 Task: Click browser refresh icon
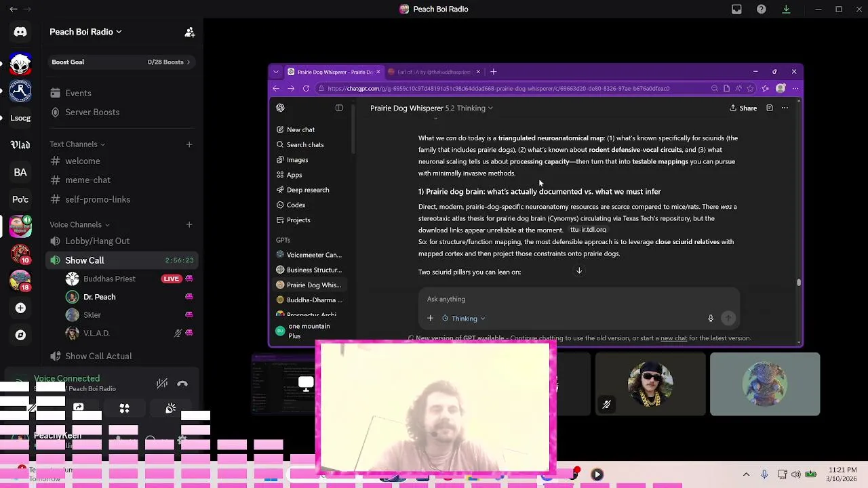pos(306,88)
